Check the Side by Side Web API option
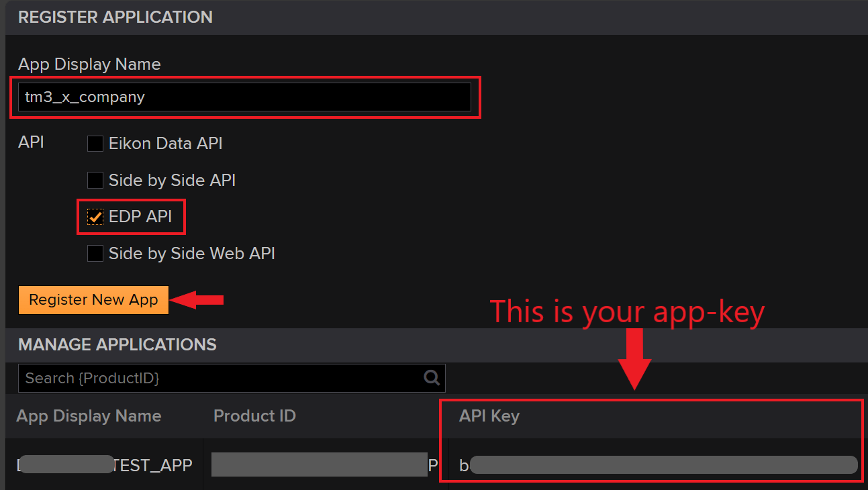This screenshot has height=490, width=868. (x=95, y=253)
